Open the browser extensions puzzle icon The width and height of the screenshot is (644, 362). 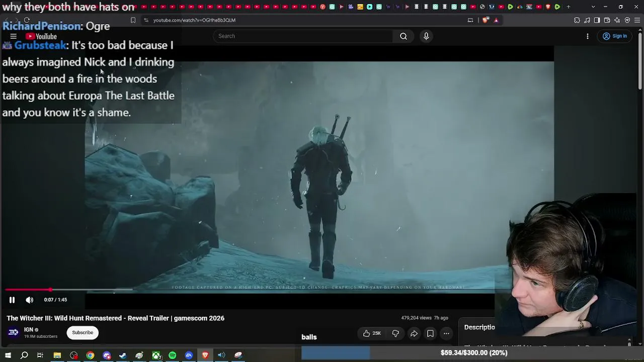click(x=577, y=20)
